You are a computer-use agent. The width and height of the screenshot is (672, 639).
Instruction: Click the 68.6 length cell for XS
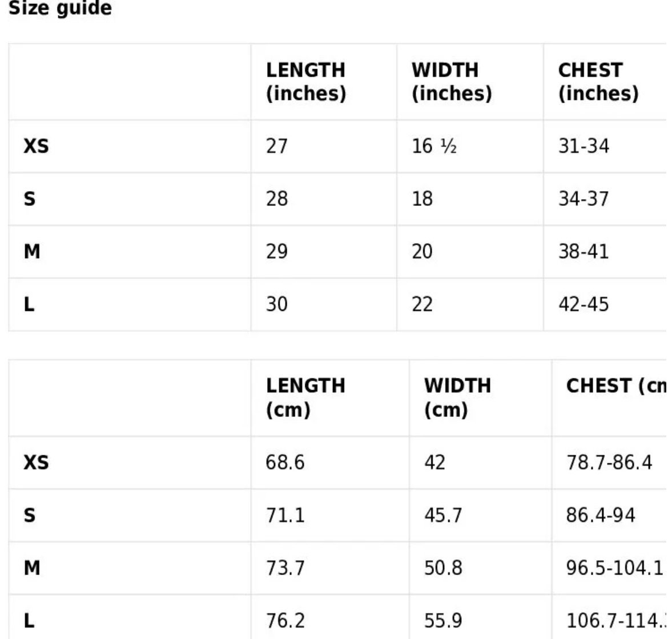pos(285,463)
